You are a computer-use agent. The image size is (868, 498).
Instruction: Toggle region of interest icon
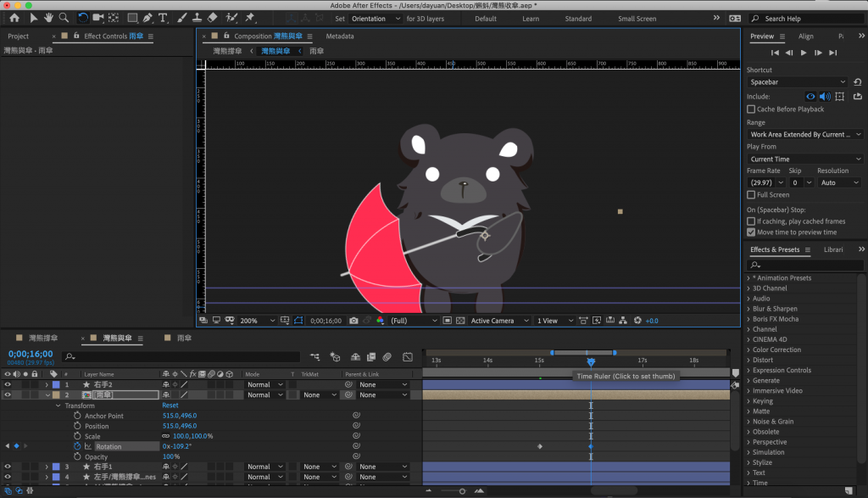coord(448,321)
